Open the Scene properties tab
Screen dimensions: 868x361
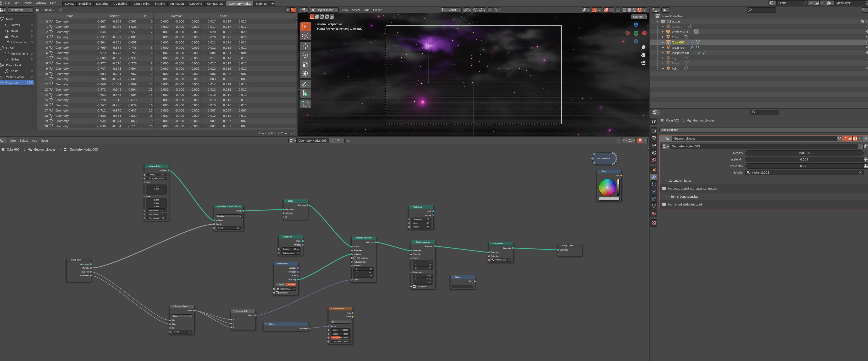(654, 153)
